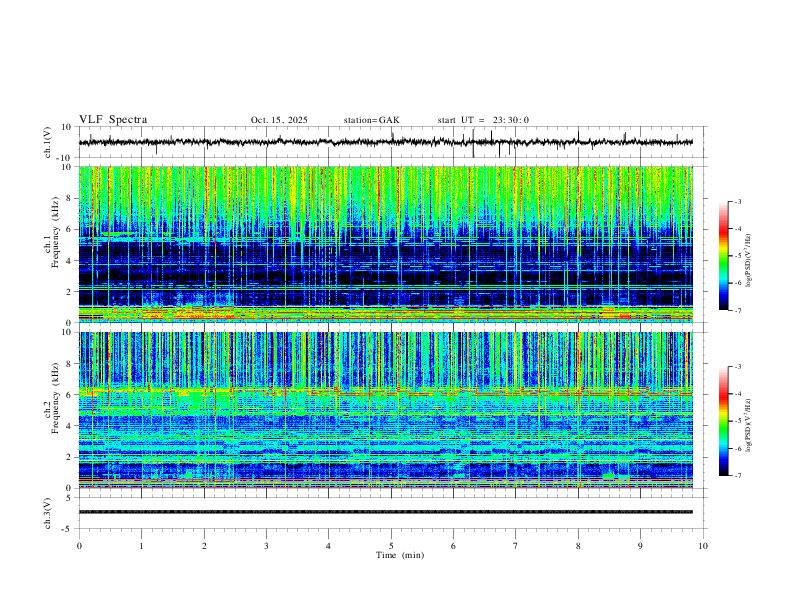Click the '-5' tick of ch.3(V) axis
The image size is (792, 612).
68,529
